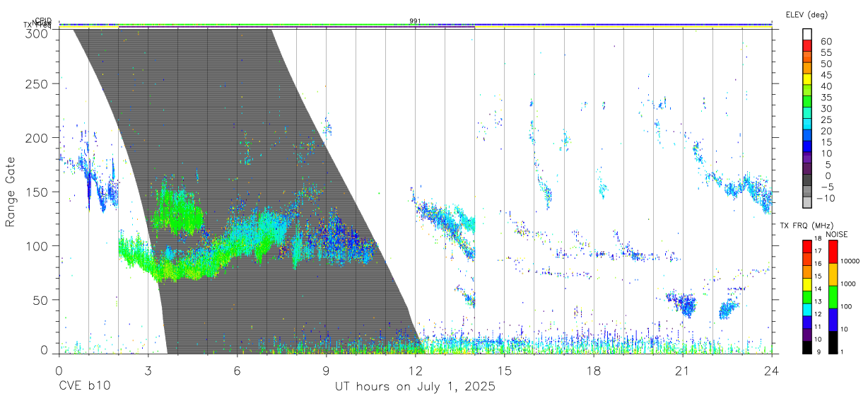Click the '18' label on the TX FRQ scale
This screenshot has width=868, height=401.
point(817,239)
